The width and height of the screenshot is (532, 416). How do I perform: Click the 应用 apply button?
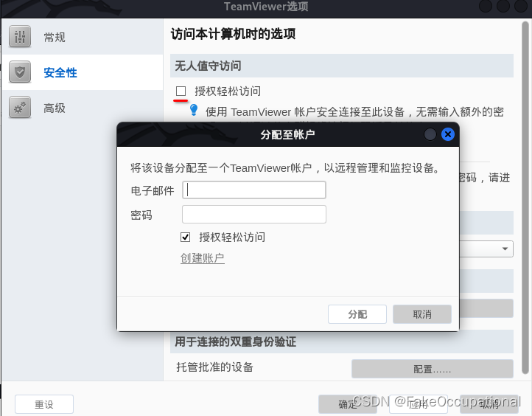419,404
